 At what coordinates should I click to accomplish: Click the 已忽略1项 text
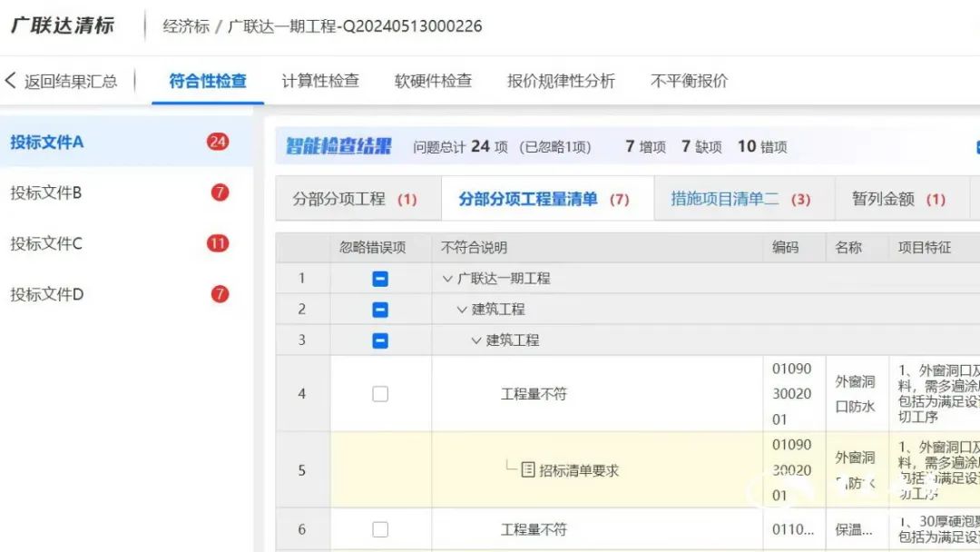pyautogui.click(x=555, y=147)
